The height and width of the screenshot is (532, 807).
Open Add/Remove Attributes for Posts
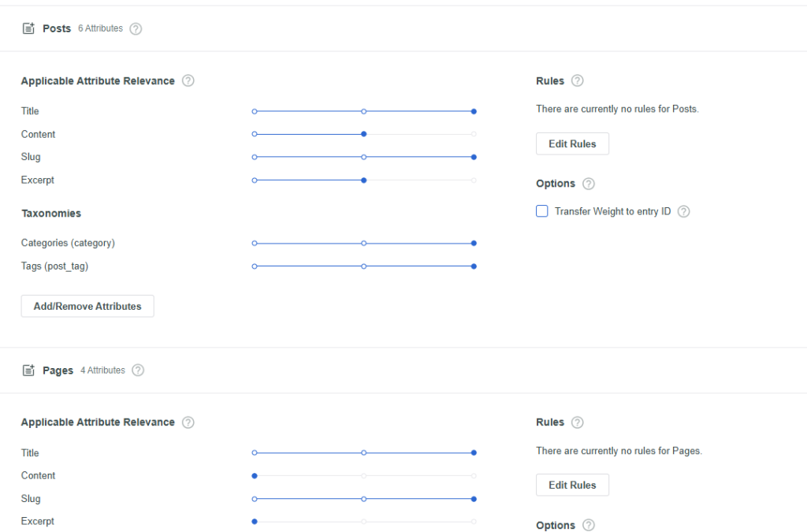click(87, 307)
